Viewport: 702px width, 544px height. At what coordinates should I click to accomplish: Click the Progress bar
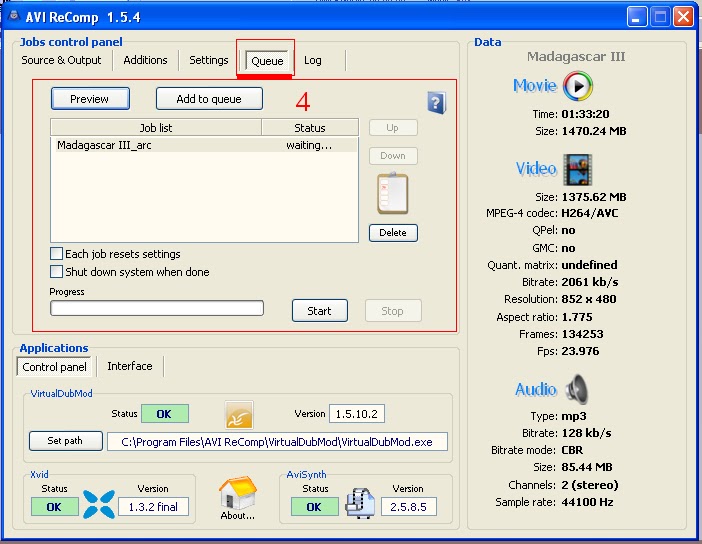pos(157,308)
